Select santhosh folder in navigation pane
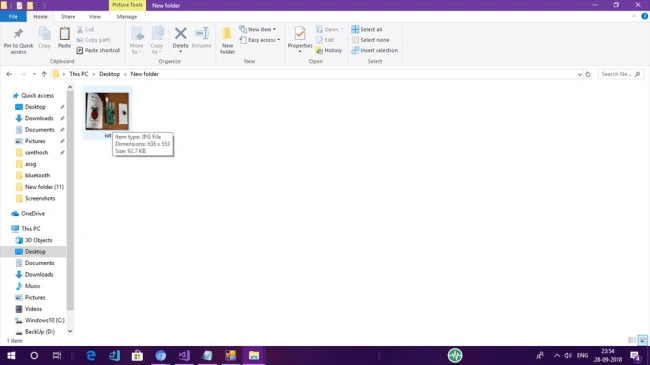This screenshot has width=650, height=365. point(36,153)
